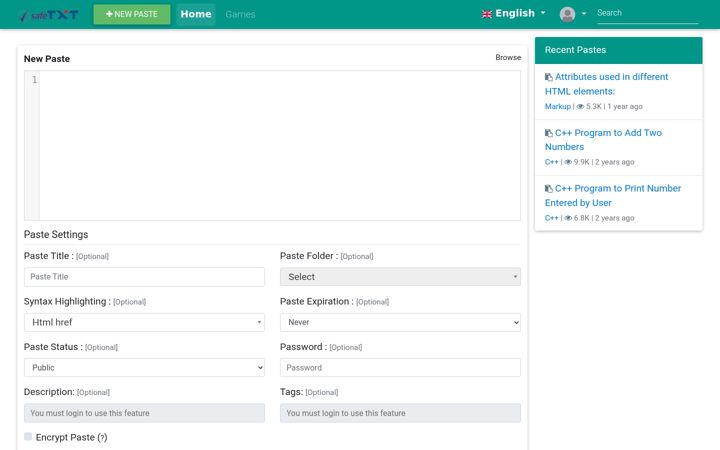This screenshot has height=450, width=720.
Task: Expand the Paste Folder Select dropdown
Action: [400, 277]
